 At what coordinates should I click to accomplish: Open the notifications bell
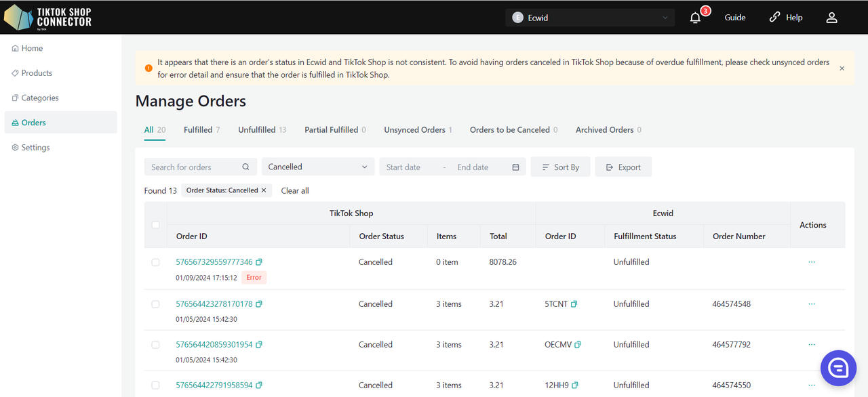tap(695, 18)
